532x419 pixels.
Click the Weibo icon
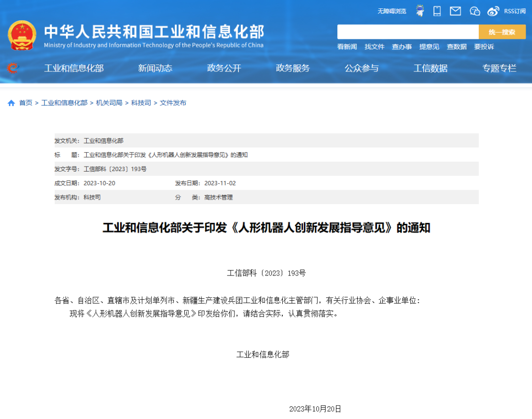493,11
